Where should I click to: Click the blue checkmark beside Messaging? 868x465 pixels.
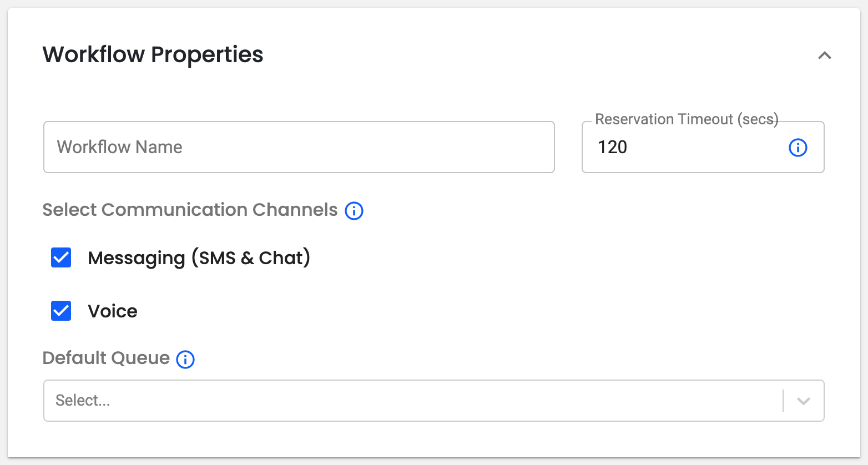[x=61, y=257]
